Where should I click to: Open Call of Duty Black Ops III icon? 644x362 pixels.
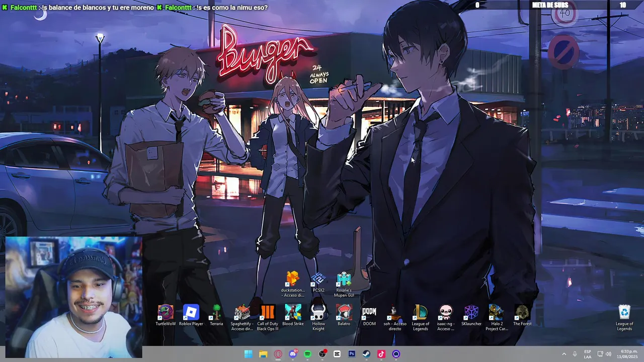(x=267, y=318)
